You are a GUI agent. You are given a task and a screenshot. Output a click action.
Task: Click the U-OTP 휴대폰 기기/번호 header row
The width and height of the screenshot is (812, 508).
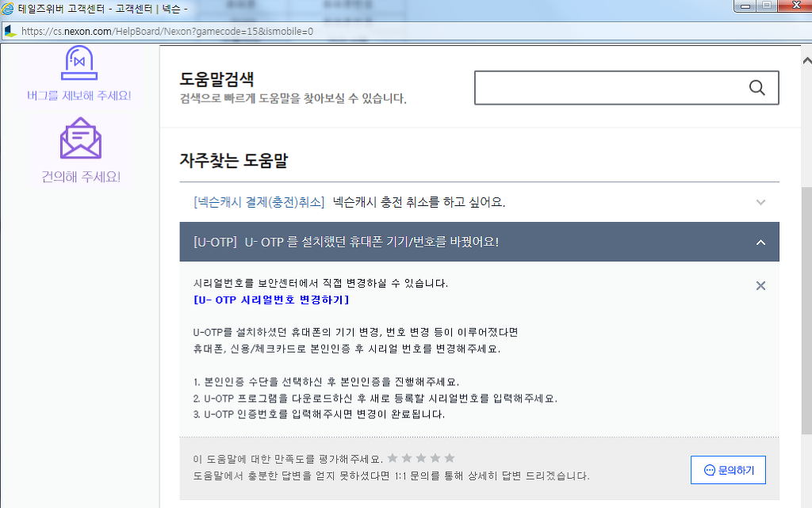tap(480, 242)
